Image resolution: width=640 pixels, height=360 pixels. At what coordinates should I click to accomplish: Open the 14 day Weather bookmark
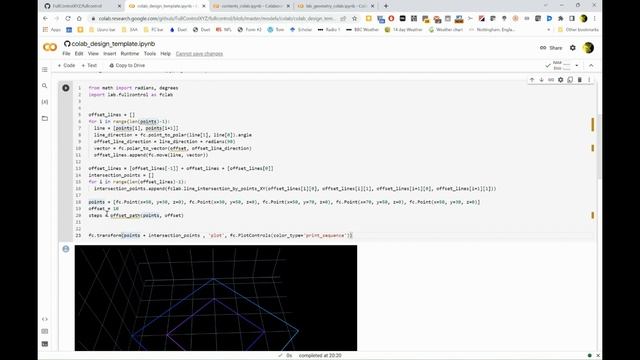coord(404,30)
